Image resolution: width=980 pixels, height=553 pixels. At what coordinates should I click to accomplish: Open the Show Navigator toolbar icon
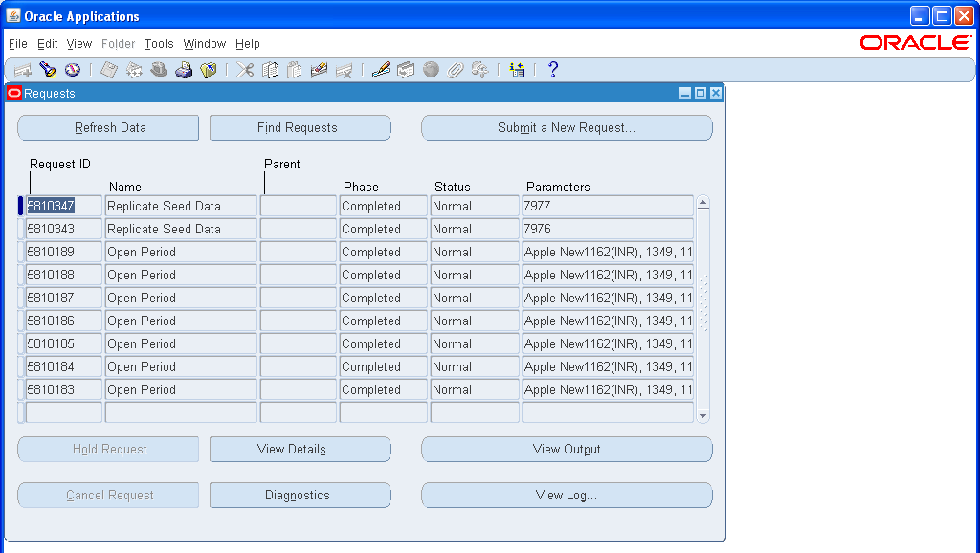pos(73,69)
